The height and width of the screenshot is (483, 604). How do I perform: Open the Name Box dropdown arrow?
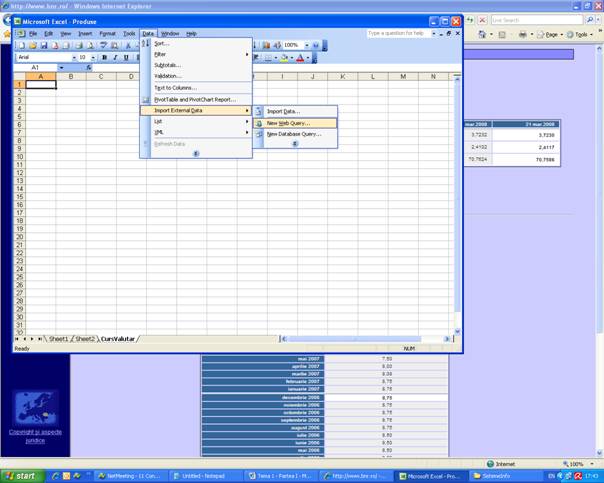(x=61, y=68)
